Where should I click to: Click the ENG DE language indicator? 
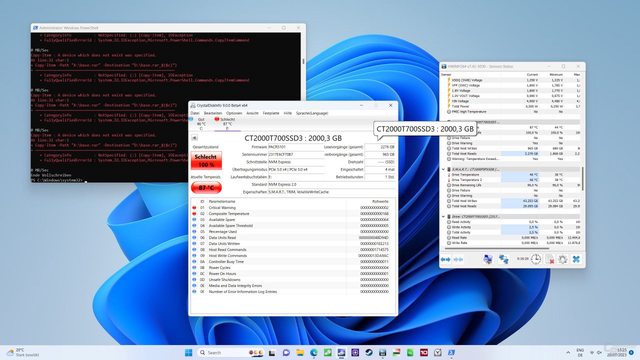[x=580, y=352]
